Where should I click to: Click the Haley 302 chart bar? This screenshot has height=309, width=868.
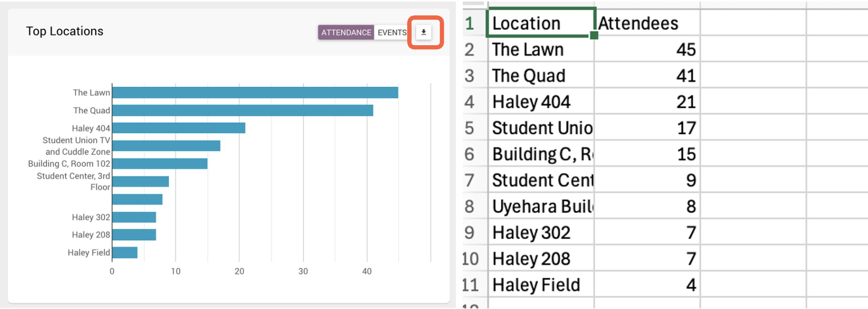tap(134, 217)
